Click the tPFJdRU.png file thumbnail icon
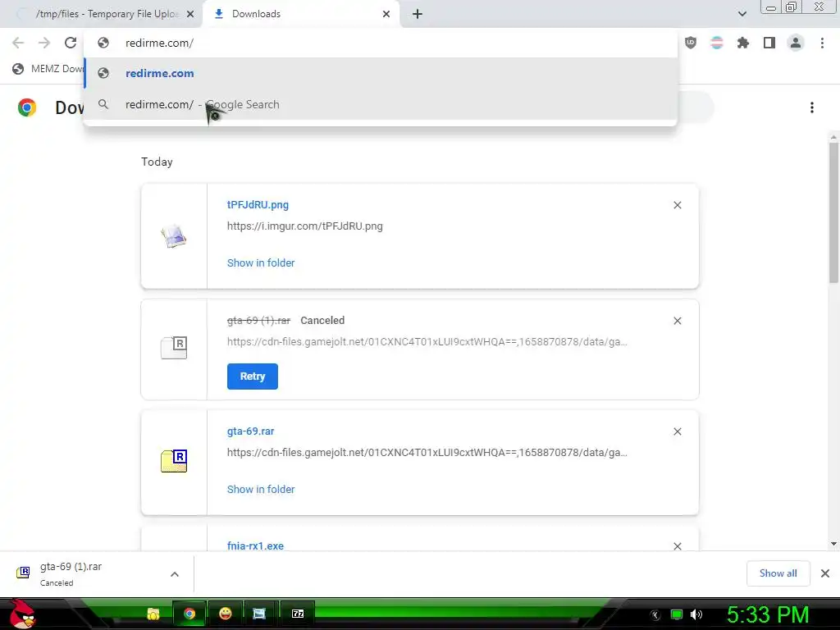Image resolution: width=840 pixels, height=630 pixels. pos(174,236)
